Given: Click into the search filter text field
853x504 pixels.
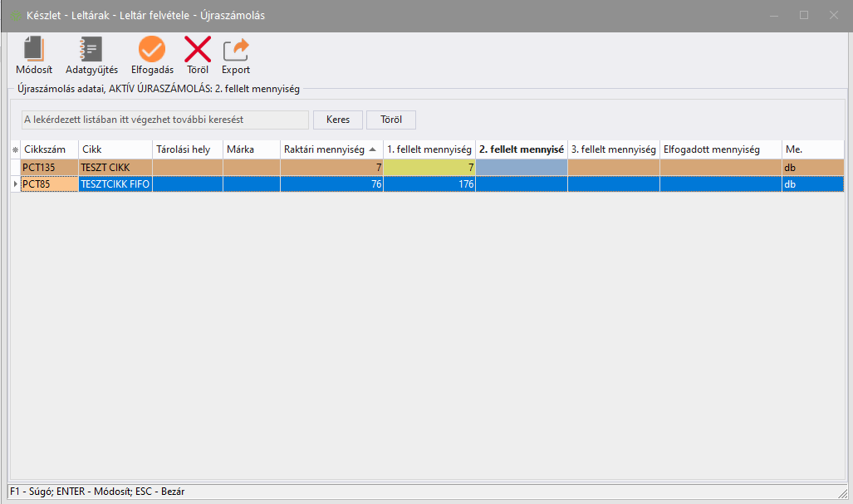Looking at the screenshot, I should pos(164,120).
